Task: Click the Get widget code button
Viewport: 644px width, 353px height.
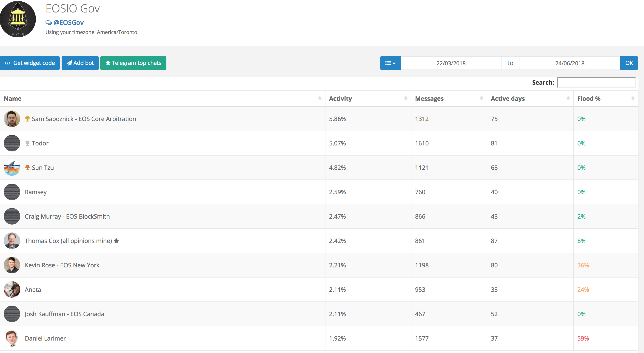Action: [30, 63]
